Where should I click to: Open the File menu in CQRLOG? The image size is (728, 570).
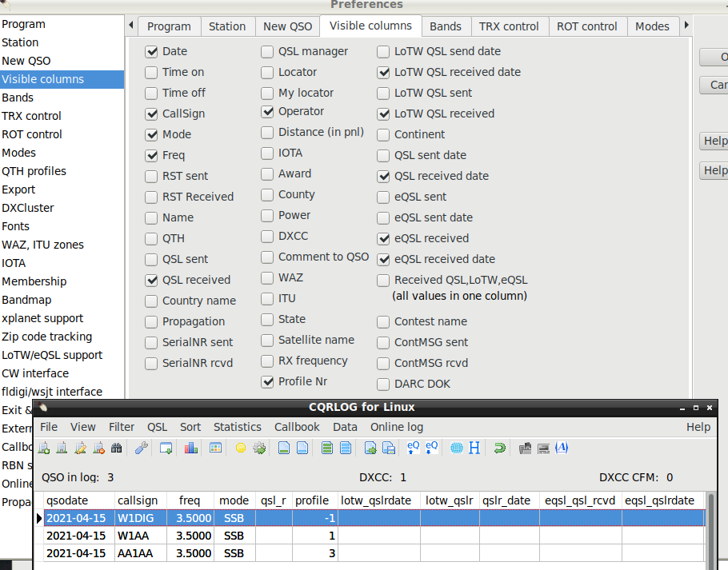[x=49, y=427]
